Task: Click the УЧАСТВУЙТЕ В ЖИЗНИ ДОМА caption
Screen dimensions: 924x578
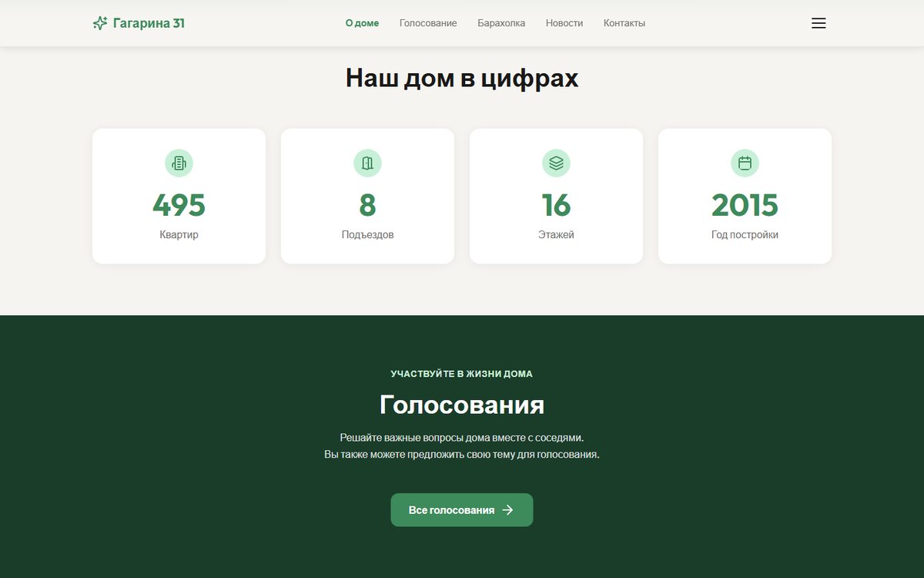Action: tap(462, 374)
